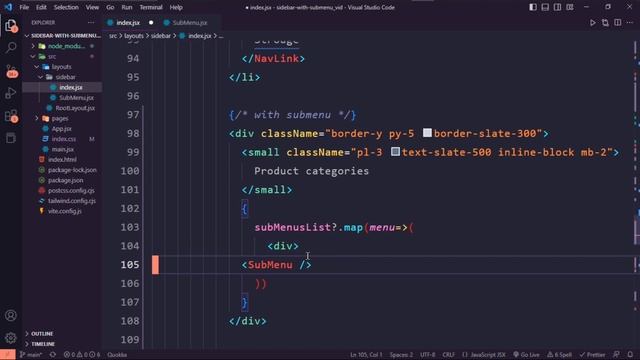The width and height of the screenshot is (640, 360).
Task: Open Explorer More Actions ellipsis
Action: coord(91,23)
